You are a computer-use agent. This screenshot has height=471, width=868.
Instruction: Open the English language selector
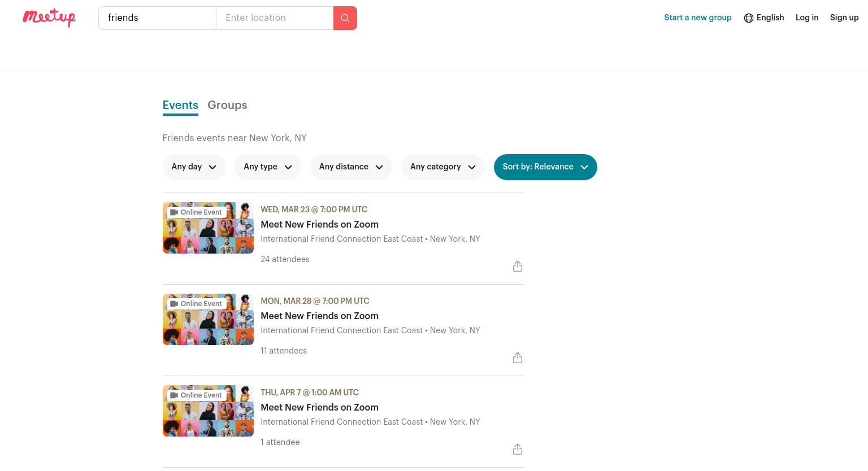(764, 18)
